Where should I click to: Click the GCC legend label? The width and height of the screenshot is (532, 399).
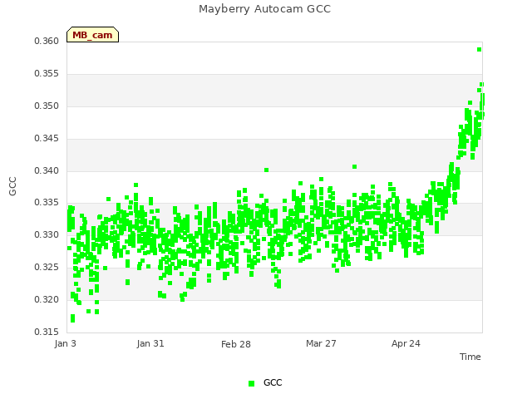pyautogui.click(x=273, y=382)
